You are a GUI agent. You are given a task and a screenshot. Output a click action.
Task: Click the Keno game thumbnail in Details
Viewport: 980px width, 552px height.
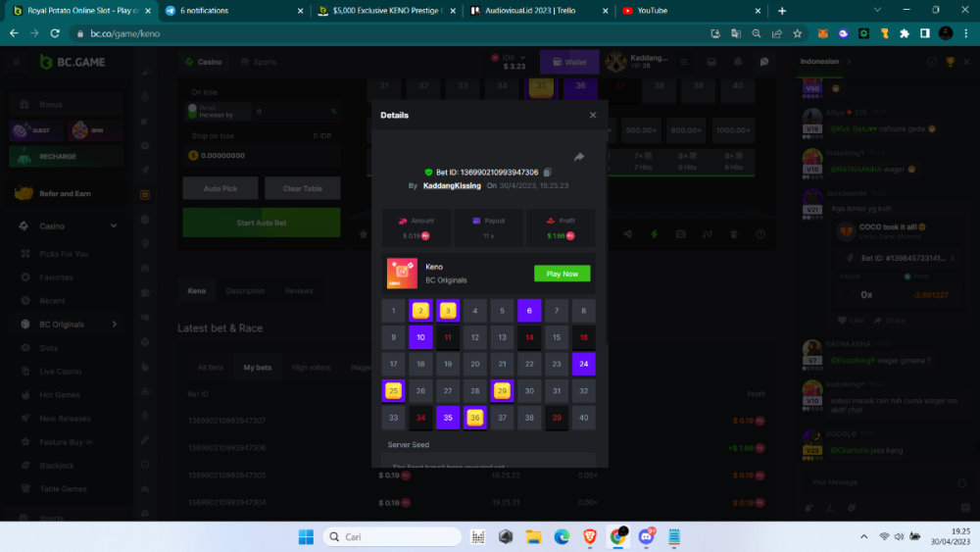[402, 274]
